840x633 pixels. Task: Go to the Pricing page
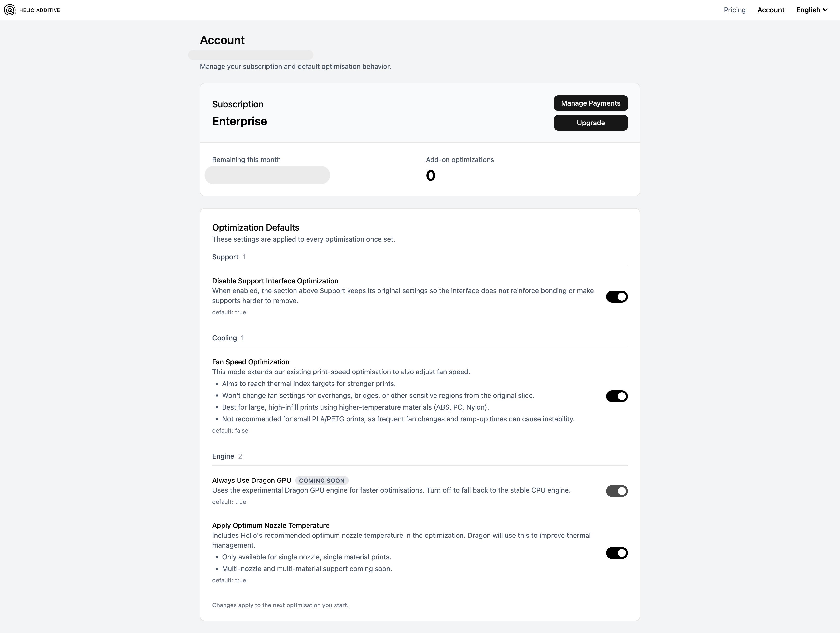tap(734, 10)
